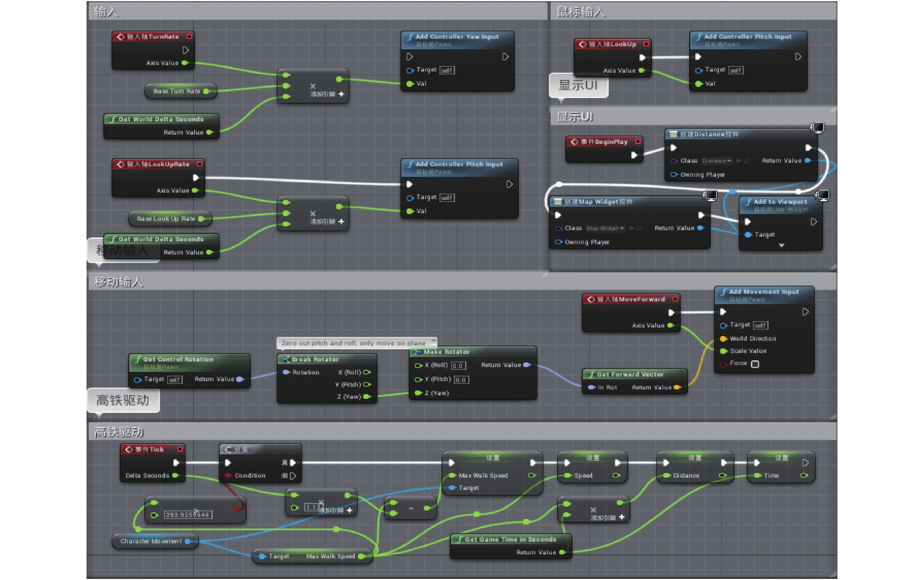
Task: Click the X (Roll) value field on Make Rotator
Action: click(x=458, y=366)
